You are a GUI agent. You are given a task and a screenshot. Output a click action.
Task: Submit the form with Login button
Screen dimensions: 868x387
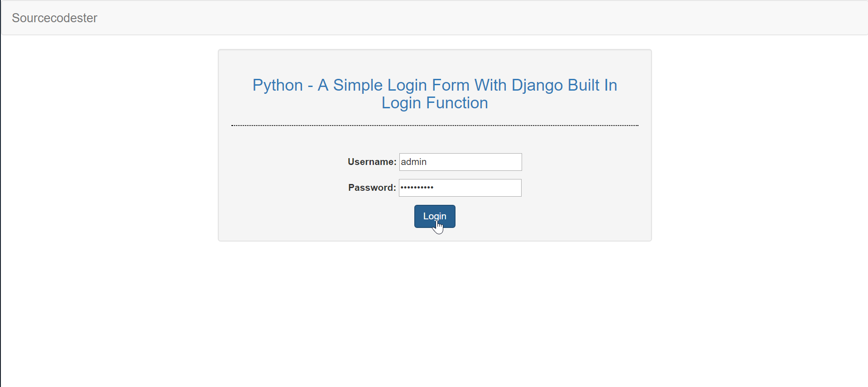point(435,216)
